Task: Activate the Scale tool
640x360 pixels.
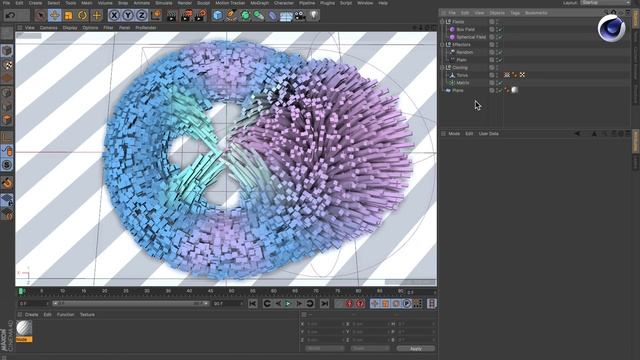Action: pos(68,16)
